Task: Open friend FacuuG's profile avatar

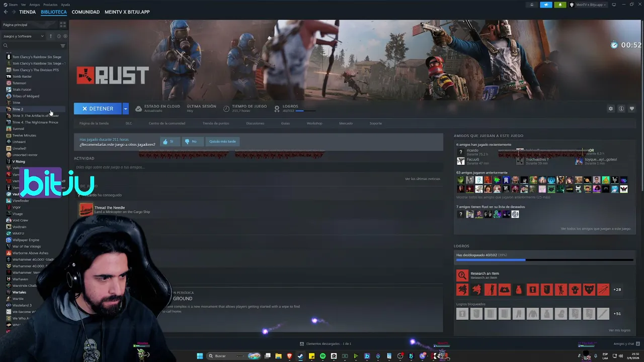Action: (x=460, y=161)
